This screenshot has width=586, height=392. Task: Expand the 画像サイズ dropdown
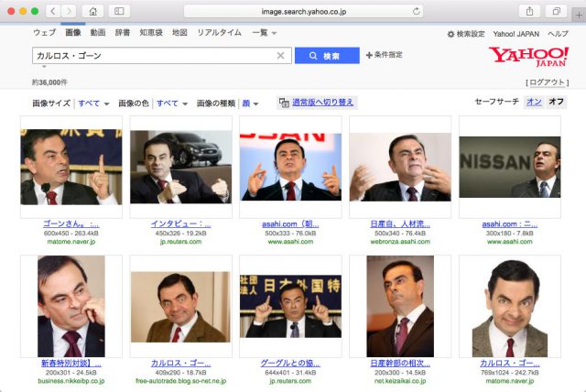point(93,103)
